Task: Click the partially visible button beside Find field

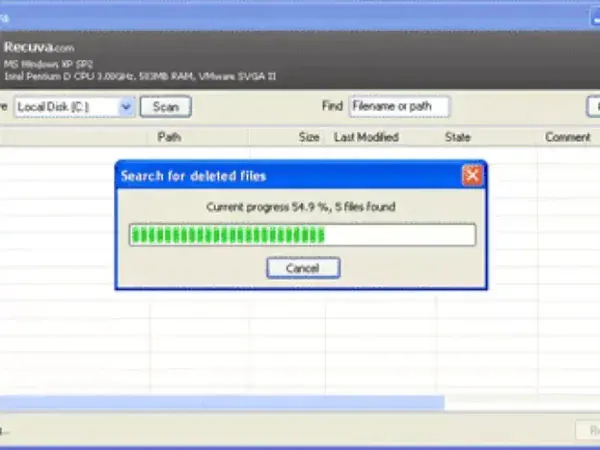Action: tap(592, 106)
